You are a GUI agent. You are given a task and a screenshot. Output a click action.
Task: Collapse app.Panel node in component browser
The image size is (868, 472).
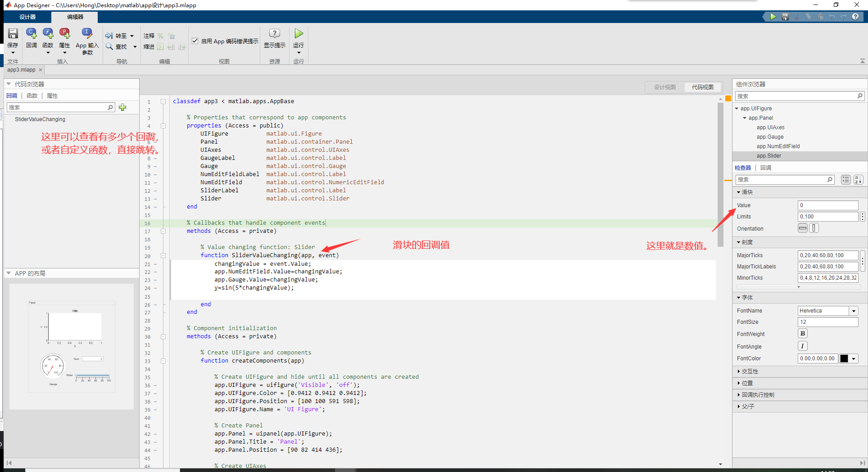click(x=745, y=118)
